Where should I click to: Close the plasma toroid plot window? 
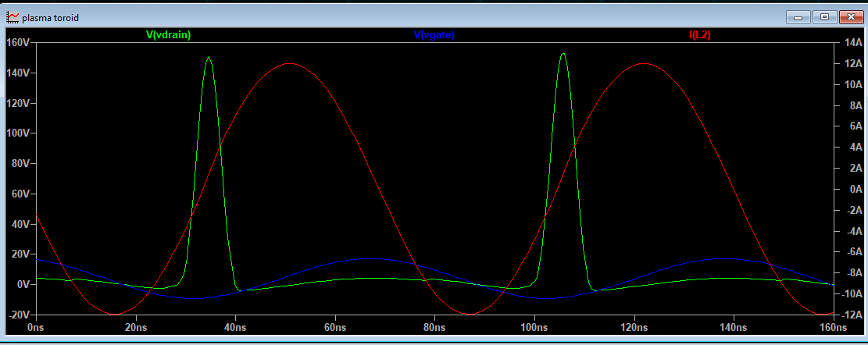(x=849, y=16)
